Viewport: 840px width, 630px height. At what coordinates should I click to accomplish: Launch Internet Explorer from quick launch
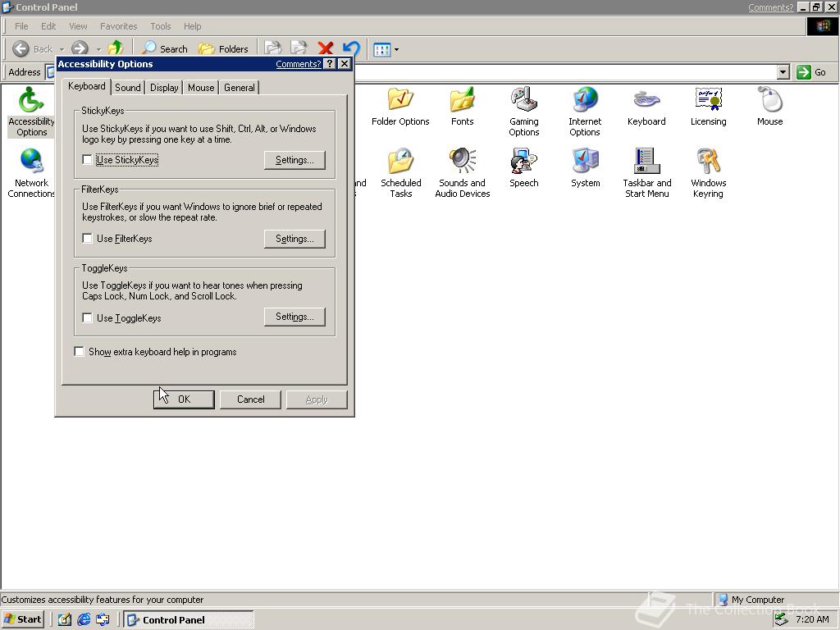(84, 619)
